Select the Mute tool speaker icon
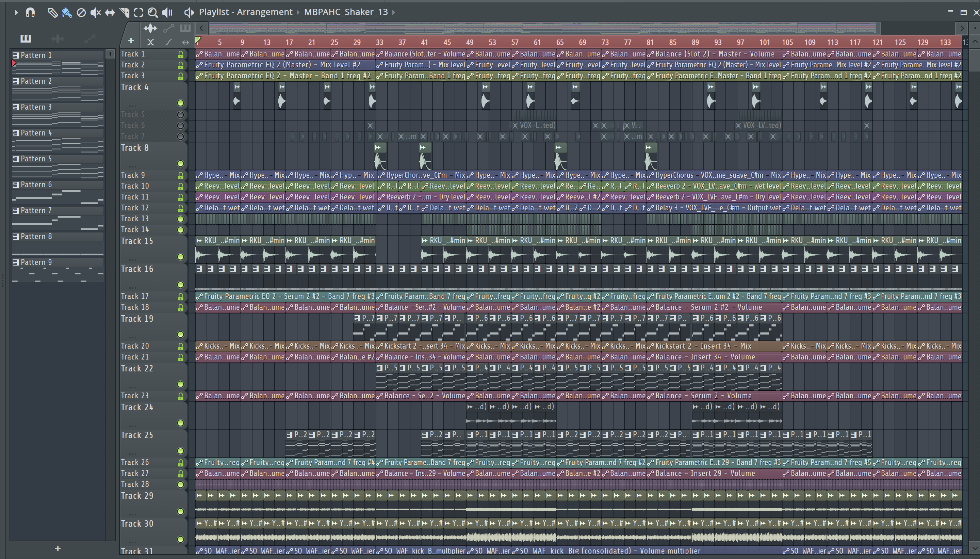Image resolution: width=980 pixels, height=559 pixels. point(95,12)
